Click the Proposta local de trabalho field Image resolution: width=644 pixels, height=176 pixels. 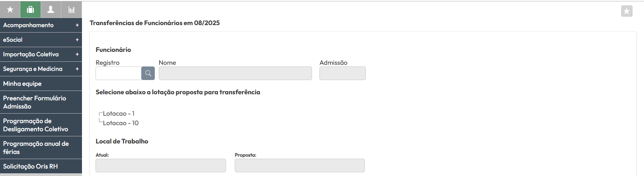(x=299, y=165)
